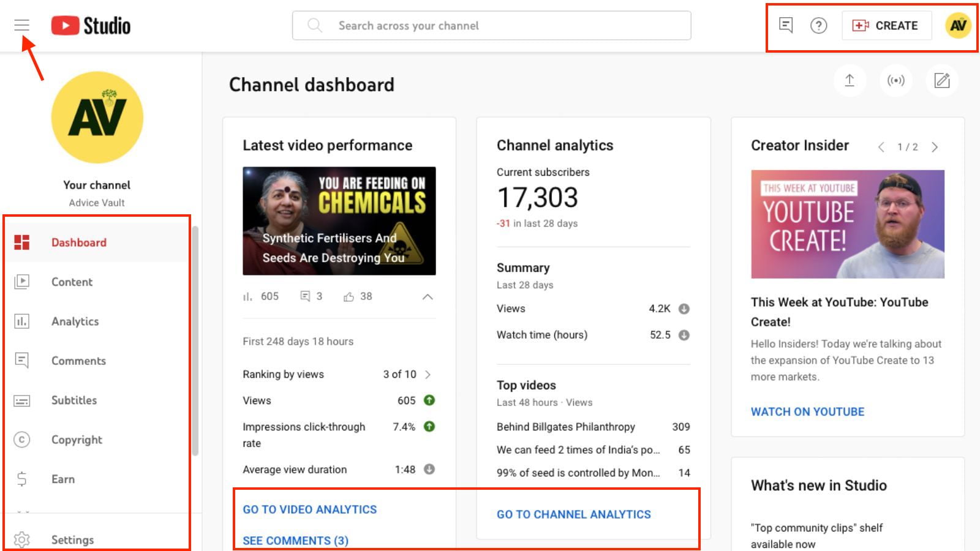Open Settings from the sidebar
Image resolution: width=980 pixels, height=551 pixels.
(x=72, y=539)
